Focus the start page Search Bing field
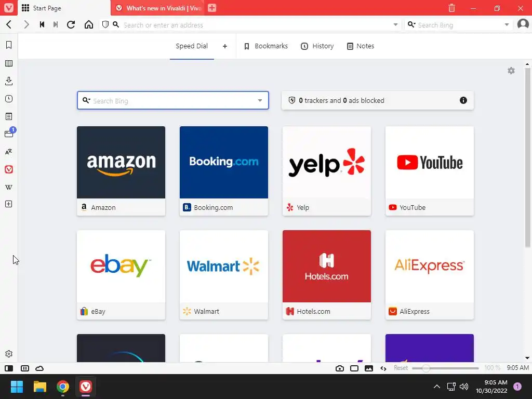The image size is (532, 399). click(173, 100)
